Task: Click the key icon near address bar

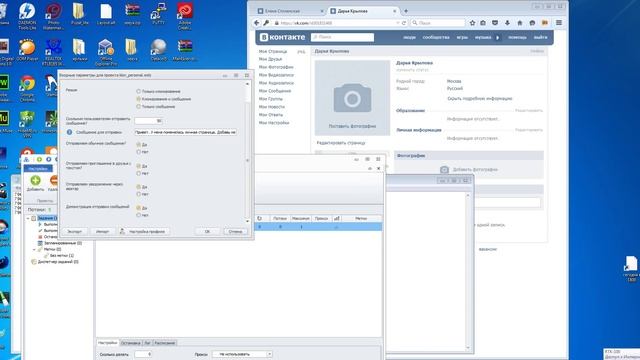Action: [266, 23]
